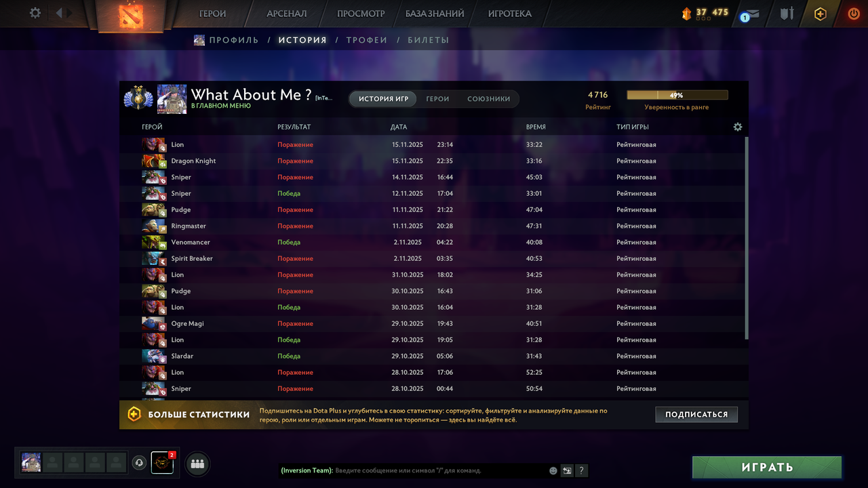Open settings gear in top-left corner
This screenshot has width=868, height=488.
pos(35,13)
